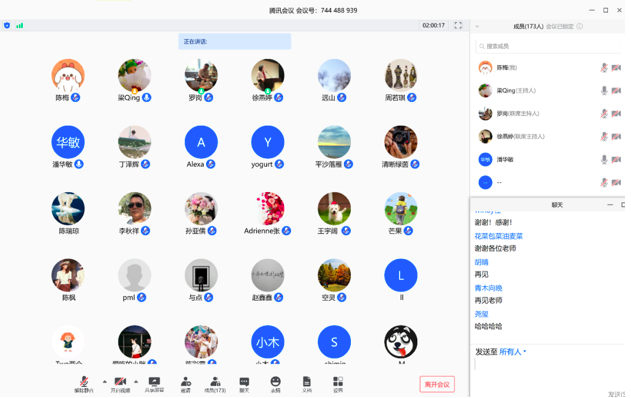Open the apps grid icon in the toolbar
Screen dimensions: 631x398
[x=338, y=384]
